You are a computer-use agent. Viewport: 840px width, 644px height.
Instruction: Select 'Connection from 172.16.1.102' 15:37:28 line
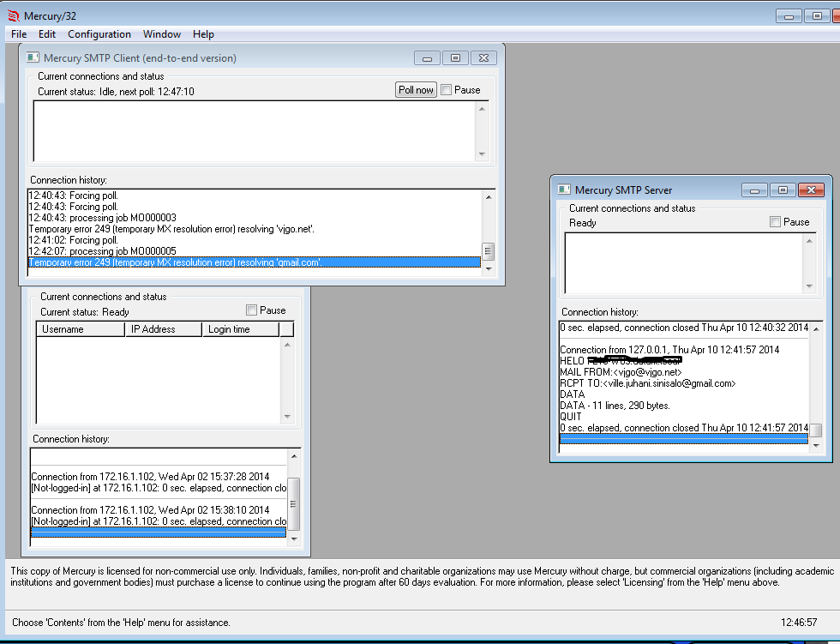tap(159, 476)
